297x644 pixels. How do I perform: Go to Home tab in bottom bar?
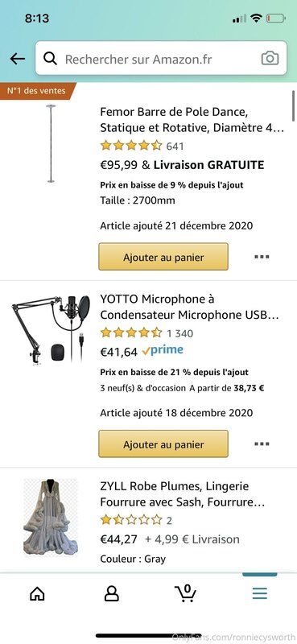(x=37, y=593)
